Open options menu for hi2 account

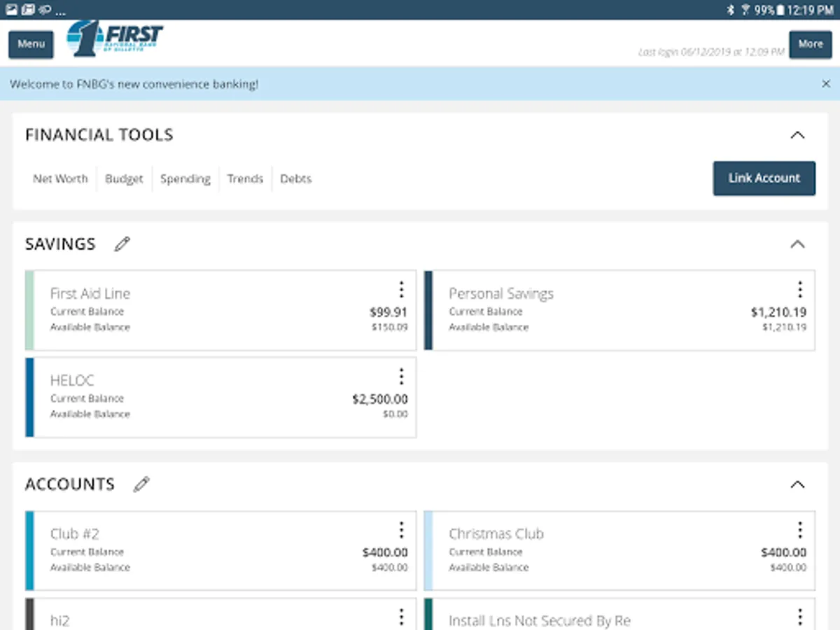pyautogui.click(x=401, y=617)
